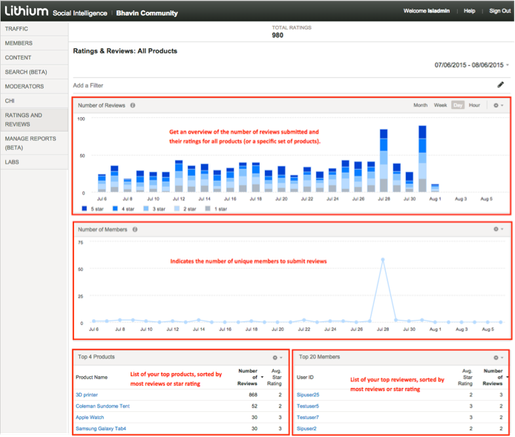The width and height of the screenshot is (515, 437).
Task: Open CHI sidebar item
Action: click(x=34, y=101)
